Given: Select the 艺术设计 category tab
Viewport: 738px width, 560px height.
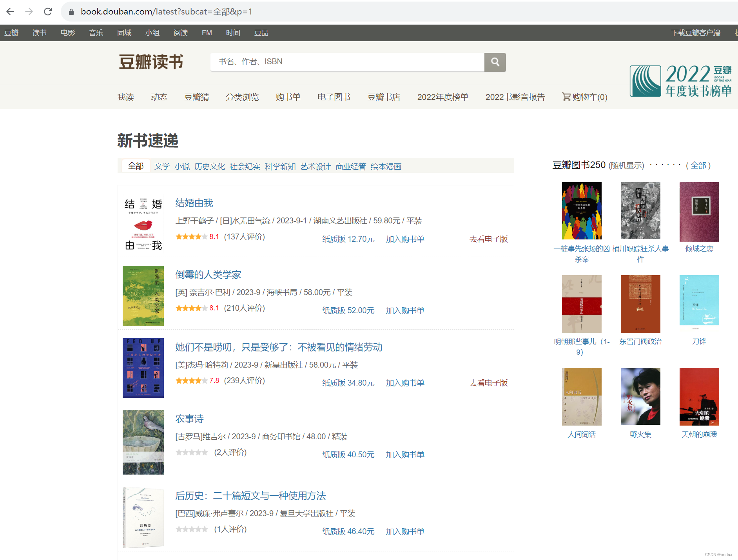Looking at the screenshot, I should click(x=316, y=167).
